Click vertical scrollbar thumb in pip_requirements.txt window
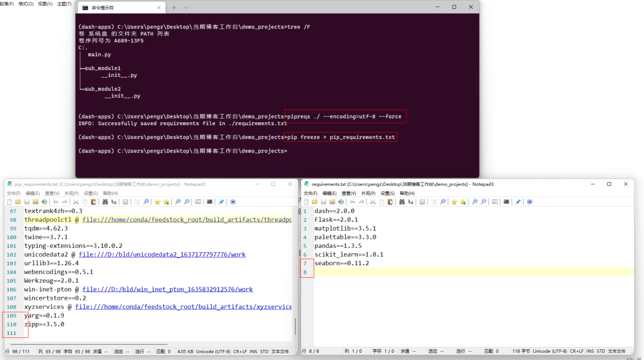The height and width of the screenshot is (360, 644). click(295, 327)
